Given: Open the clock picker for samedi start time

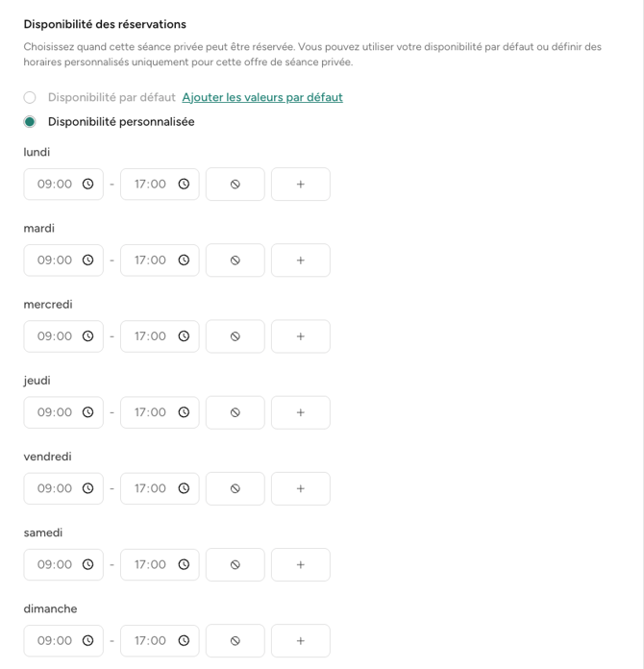Looking at the screenshot, I should pos(87,564).
